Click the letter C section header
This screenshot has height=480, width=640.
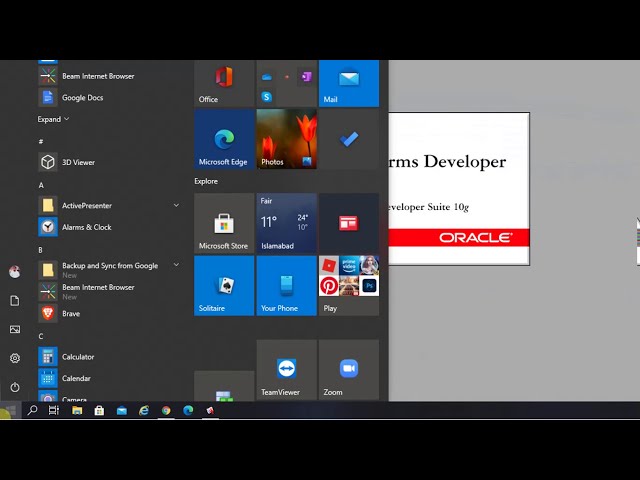[41, 336]
